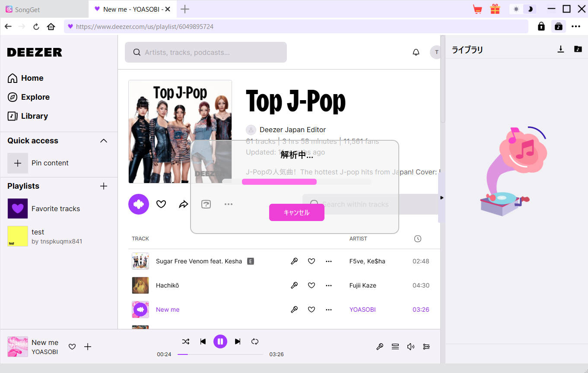Go back with the browser arrow

pos(8,26)
